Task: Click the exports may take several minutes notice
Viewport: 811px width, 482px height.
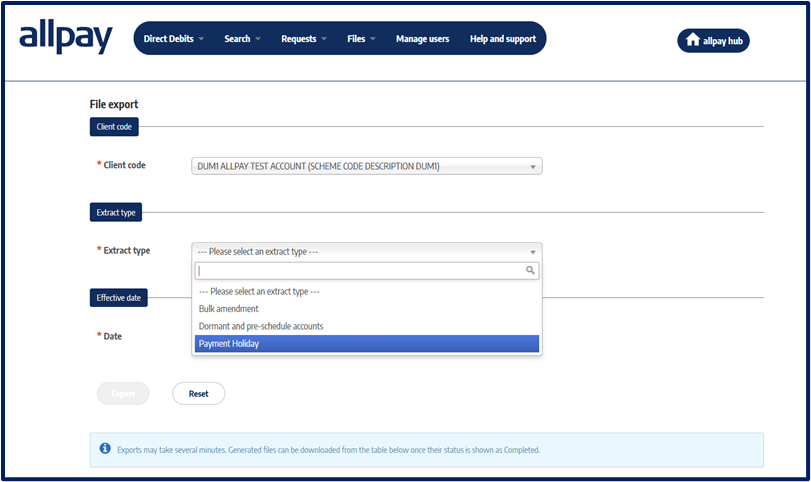Action: tap(427, 450)
